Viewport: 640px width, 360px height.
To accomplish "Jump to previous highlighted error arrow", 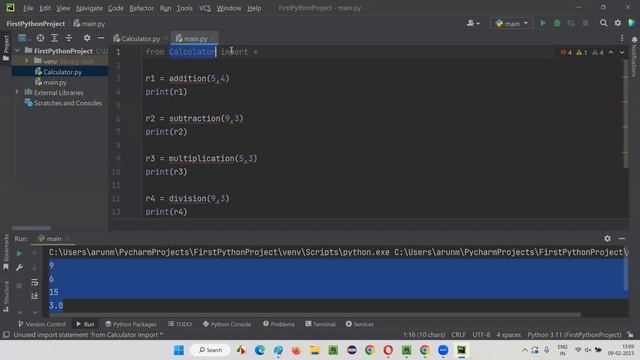I will (611, 52).
